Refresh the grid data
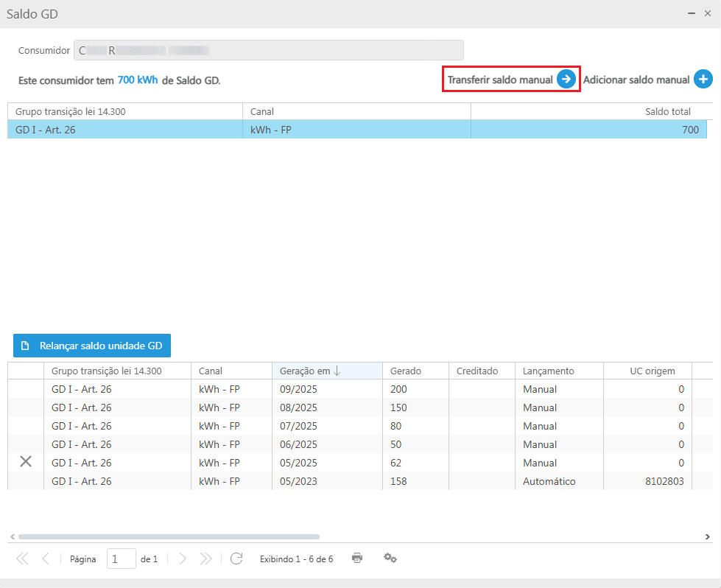The image size is (721, 588). (x=236, y=559)
